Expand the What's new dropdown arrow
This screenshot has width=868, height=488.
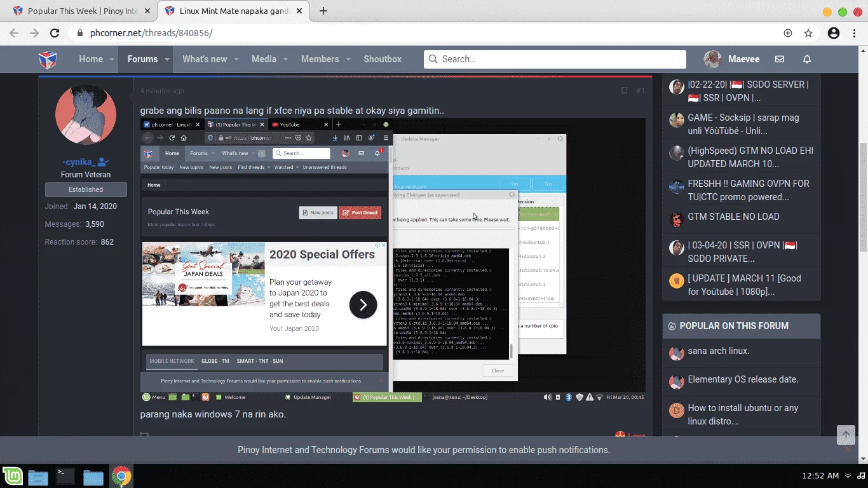coord(236,59)
